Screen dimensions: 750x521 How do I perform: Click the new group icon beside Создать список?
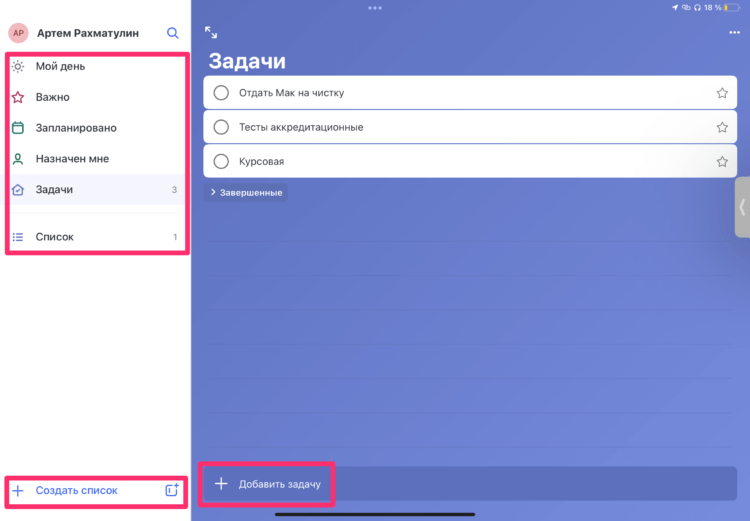pyautogui.click(x=172, y=490)
